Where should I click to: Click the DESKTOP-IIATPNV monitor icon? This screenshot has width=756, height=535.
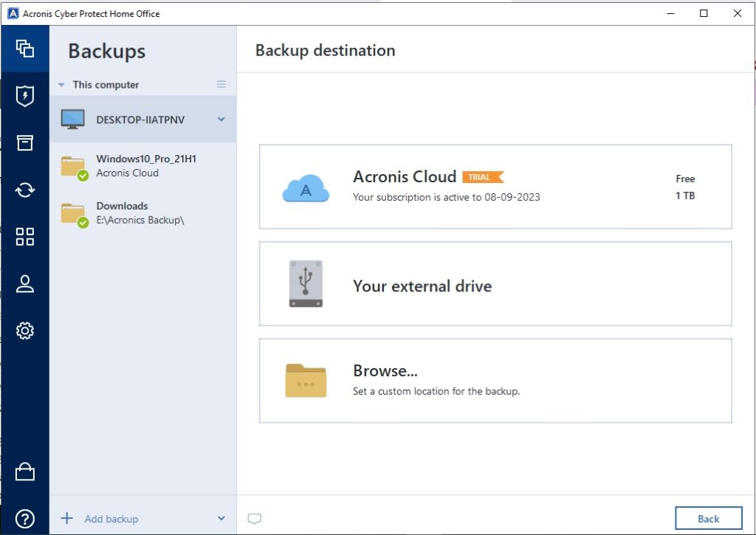click(73, 119)
